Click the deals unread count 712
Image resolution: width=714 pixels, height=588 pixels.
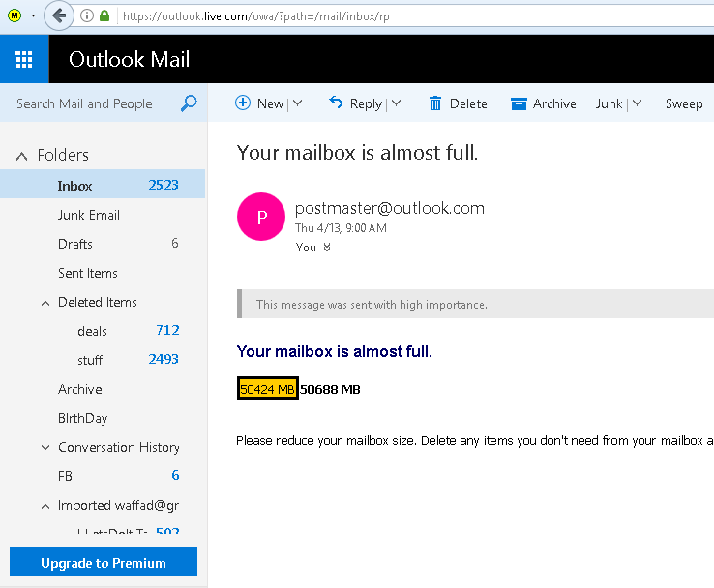[x=167, y=330]
